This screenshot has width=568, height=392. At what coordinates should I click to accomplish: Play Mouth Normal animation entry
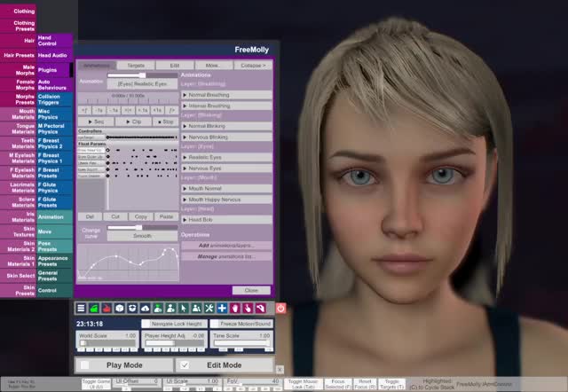pos(227,189)
